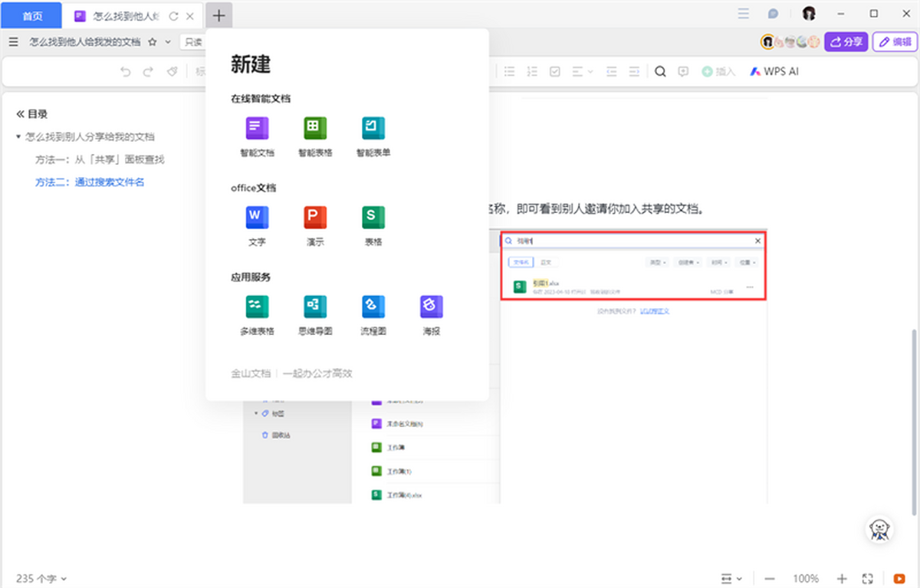The image size is (920, 588).
Task: Create a new 智能文档 smart document
Action: (x=257, y=129)
